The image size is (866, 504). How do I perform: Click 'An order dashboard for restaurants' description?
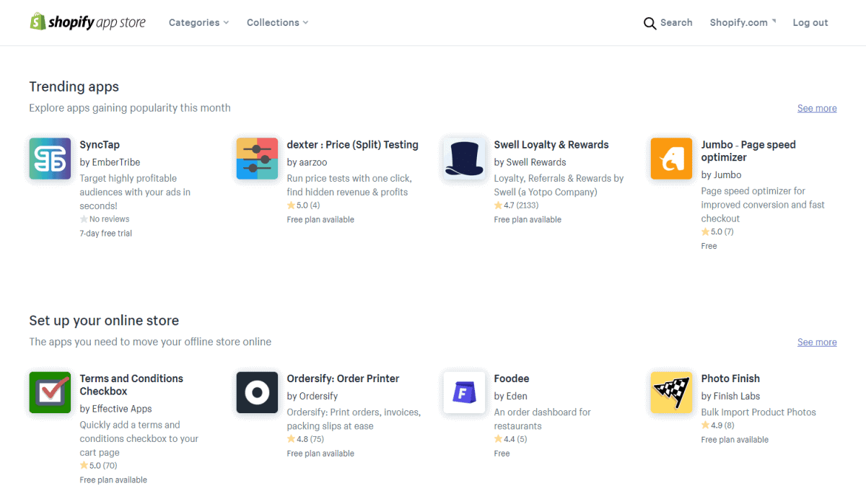coord(542,419)
